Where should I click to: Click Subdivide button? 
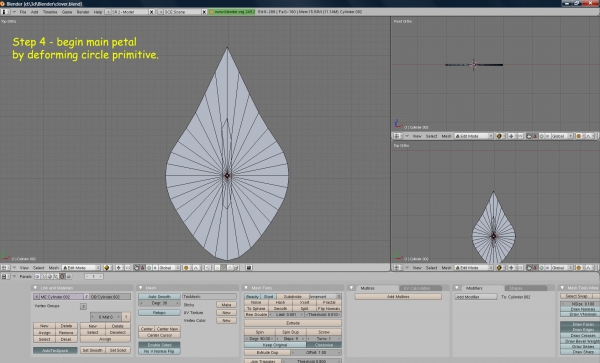click(292, 296)
